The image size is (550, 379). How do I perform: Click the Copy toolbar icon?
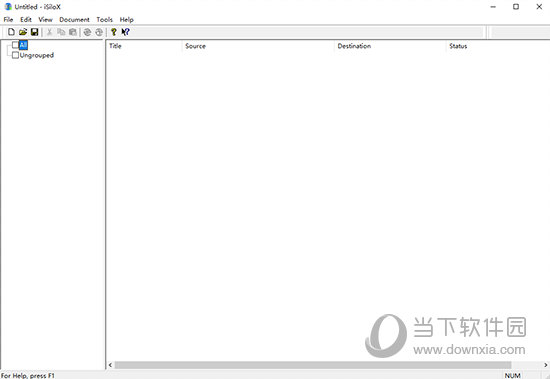[61, 32]
